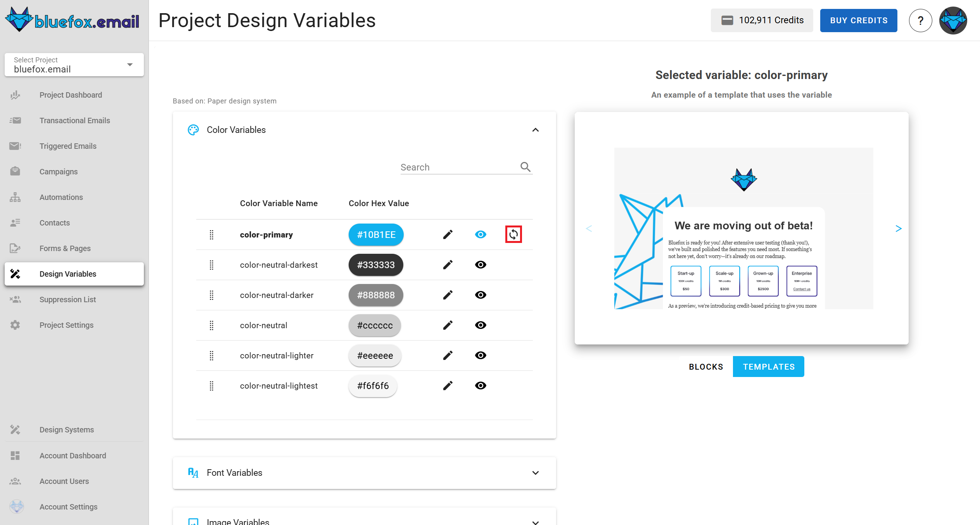Switch preview to TEMPLATES
This screenshot has height=525, width=980.
769,367
